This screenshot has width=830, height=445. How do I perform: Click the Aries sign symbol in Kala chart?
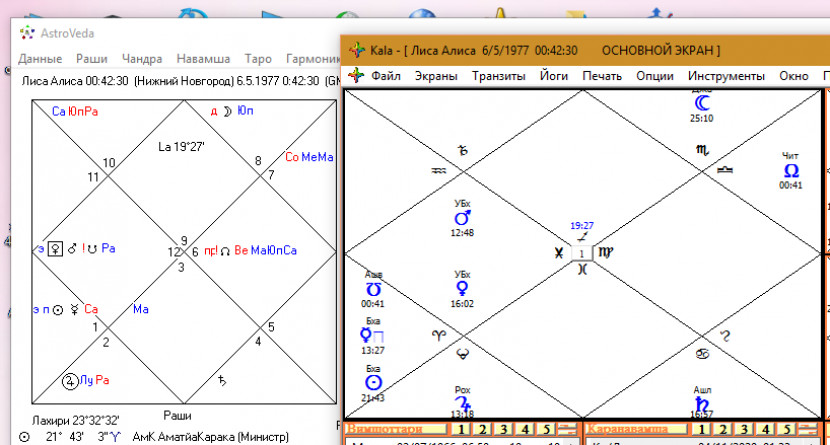[439, 335]
